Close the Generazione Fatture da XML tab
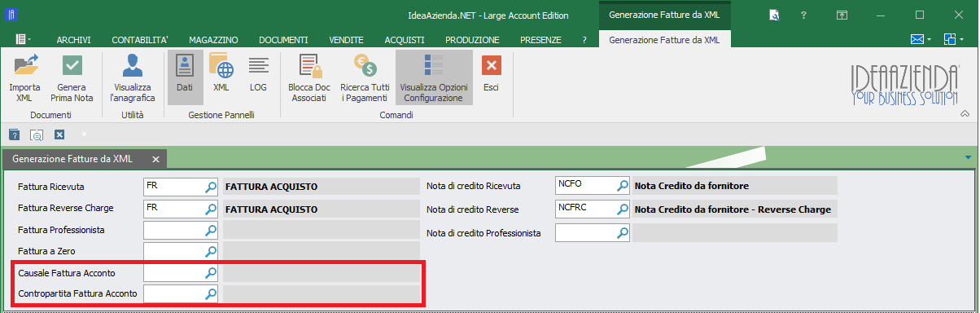The height and width of the screenshot is (313, 980). pyautogui.click(x=156, y=159)
